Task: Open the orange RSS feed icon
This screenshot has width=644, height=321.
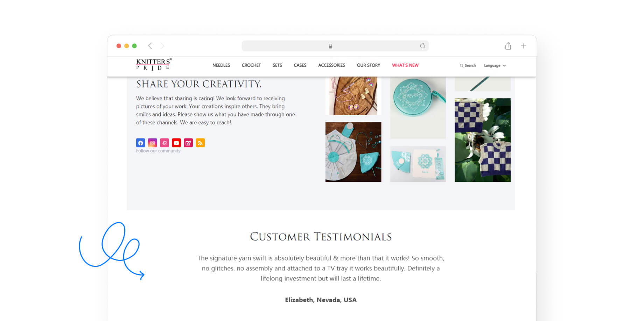Action: pyautogui.click(x=200, y=143)
